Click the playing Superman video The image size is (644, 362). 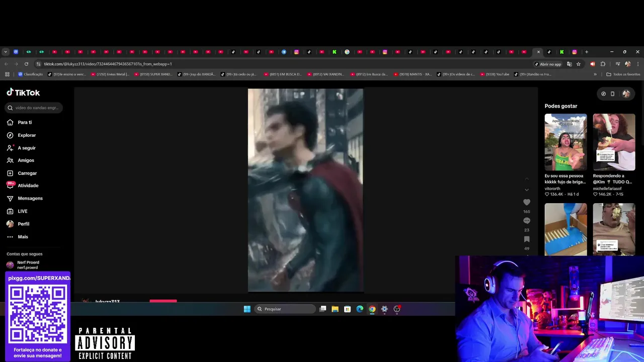305,190
